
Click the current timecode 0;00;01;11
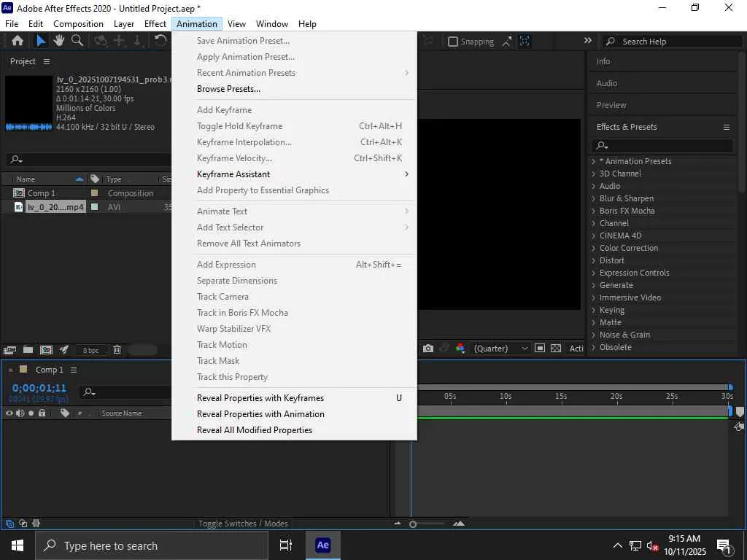(x=39, y=388)
